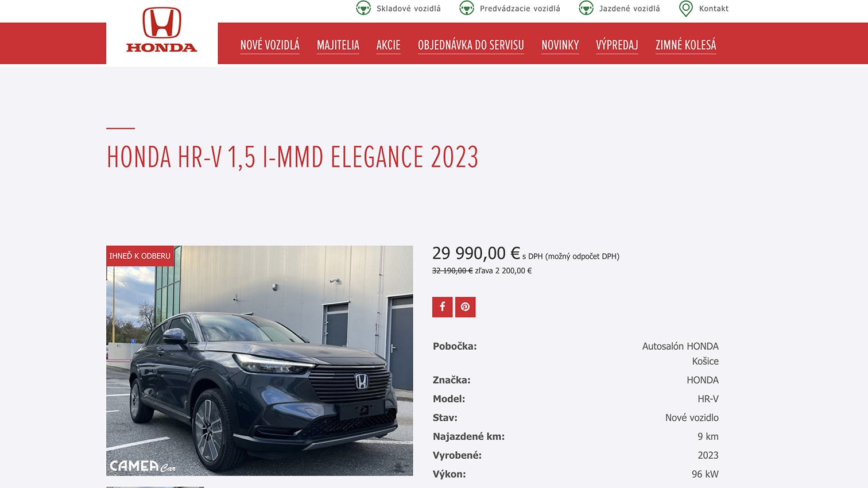Open the Zimné kolesá page
Image resolution: width=868 pixels, height=488 pixels.
click(686, 45)
